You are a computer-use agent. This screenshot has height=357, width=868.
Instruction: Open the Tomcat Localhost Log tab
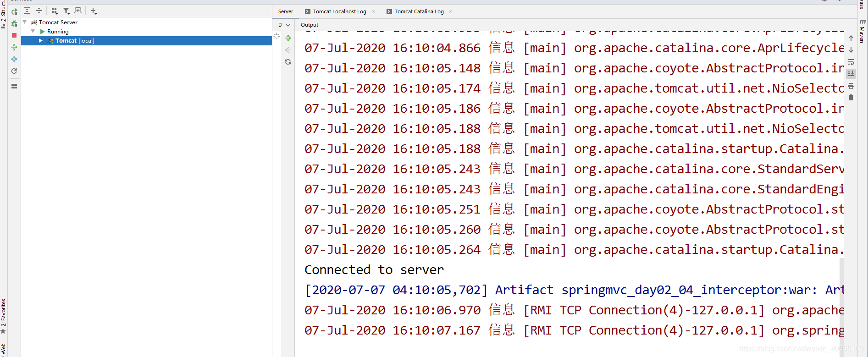point(339,11)
